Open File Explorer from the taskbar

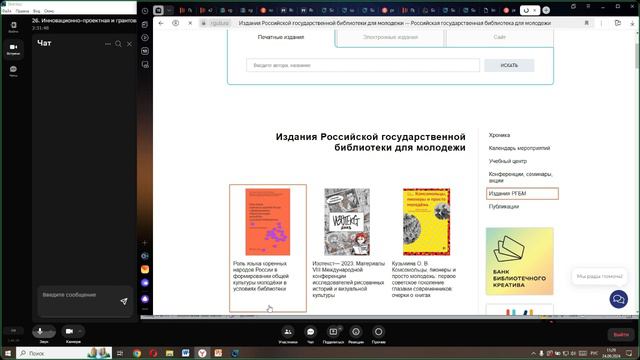click(x=169, y=353)
